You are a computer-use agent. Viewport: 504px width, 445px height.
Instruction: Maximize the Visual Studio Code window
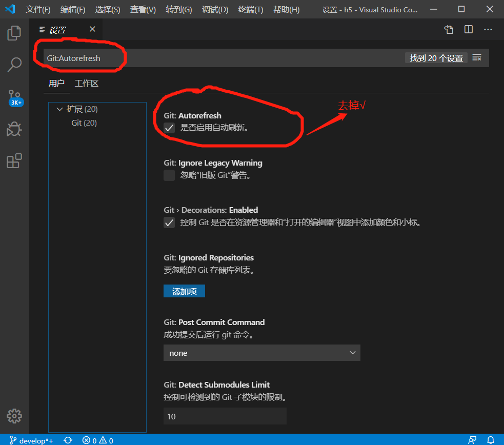[x=461, y=9]
